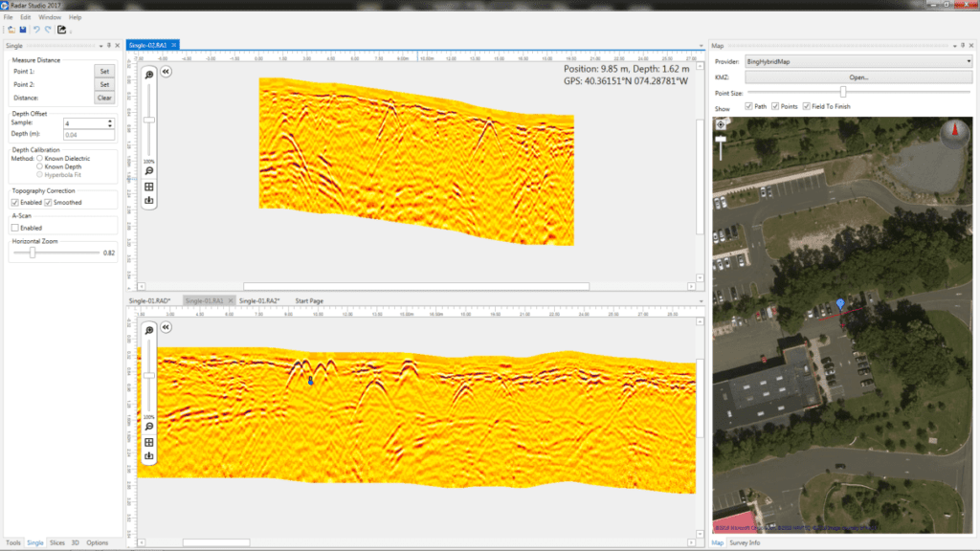The image size is (980, 551).
Task: Disable Topography Correction Enabled checkbox
Action: 14,203
